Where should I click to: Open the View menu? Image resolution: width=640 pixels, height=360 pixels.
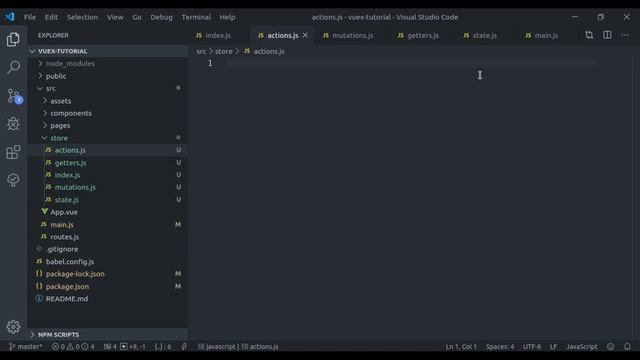[115, 17]
